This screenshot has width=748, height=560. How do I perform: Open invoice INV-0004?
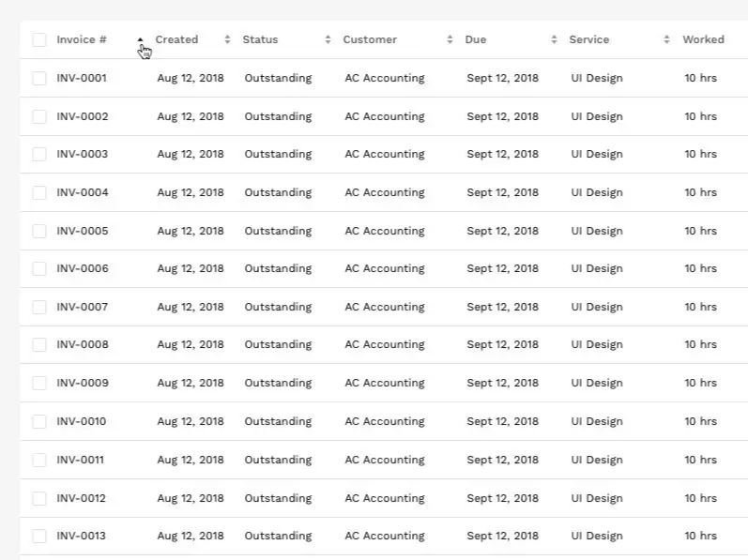(82, 192)
